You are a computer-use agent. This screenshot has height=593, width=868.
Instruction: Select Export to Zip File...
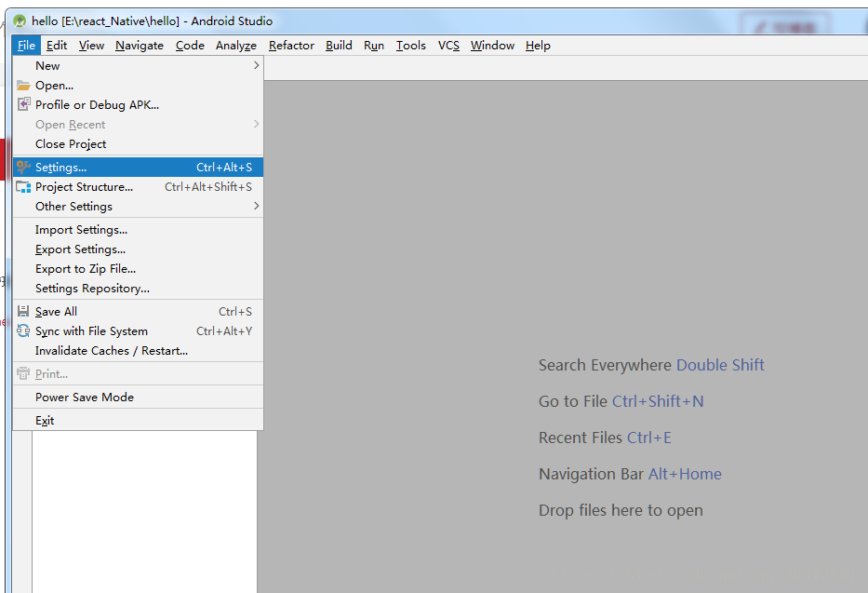pyautogui.click(x=138, y=268)
